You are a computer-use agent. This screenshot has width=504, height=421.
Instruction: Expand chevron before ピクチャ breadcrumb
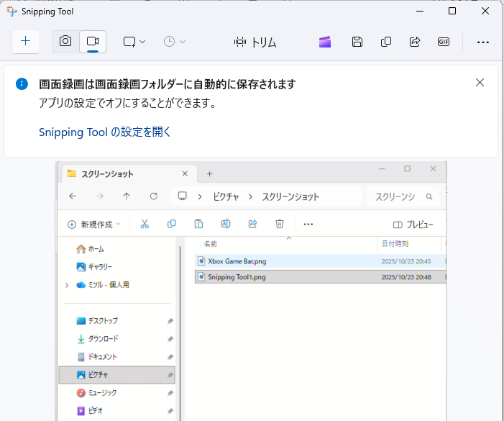(x=200, y=196)
